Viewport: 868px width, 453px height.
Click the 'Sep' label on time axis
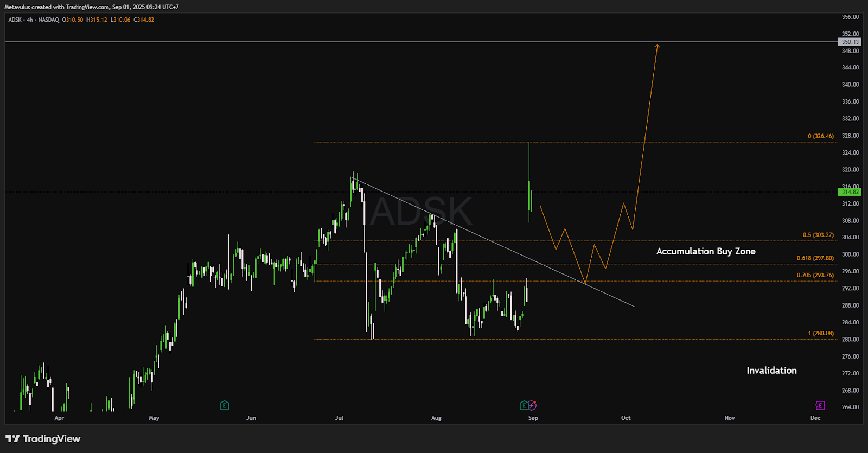(533, 418)
